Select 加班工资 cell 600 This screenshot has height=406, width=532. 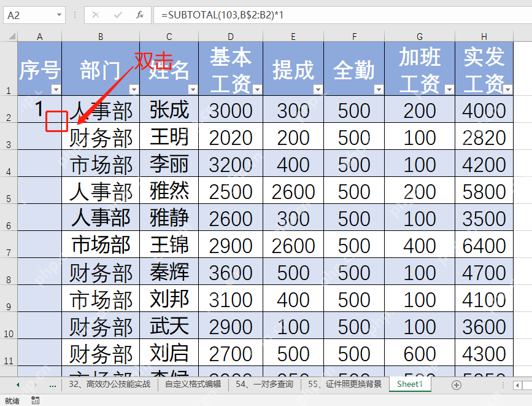pyautogui.click(x=420, y=353)
